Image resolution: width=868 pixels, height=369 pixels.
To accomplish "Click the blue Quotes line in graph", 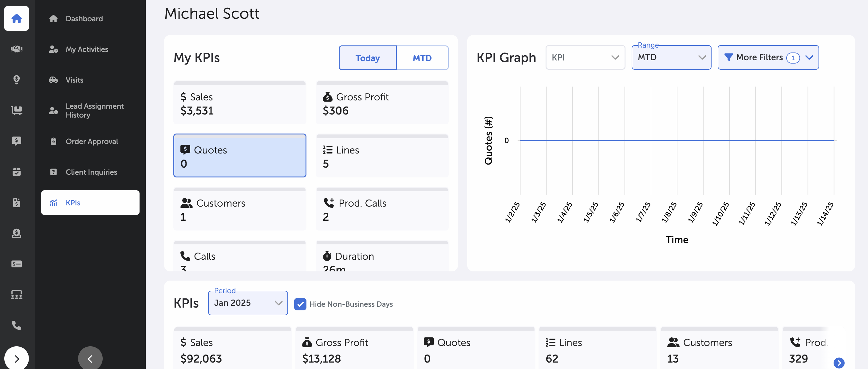I will pyautogui.click(x=677, y=140).
